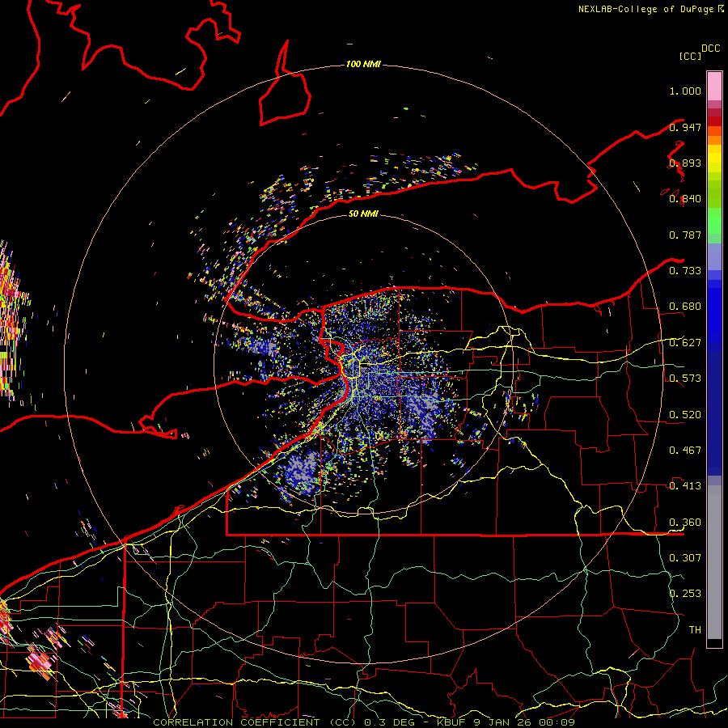
Task: Click the 0.520 scale value
Action: 685,415
